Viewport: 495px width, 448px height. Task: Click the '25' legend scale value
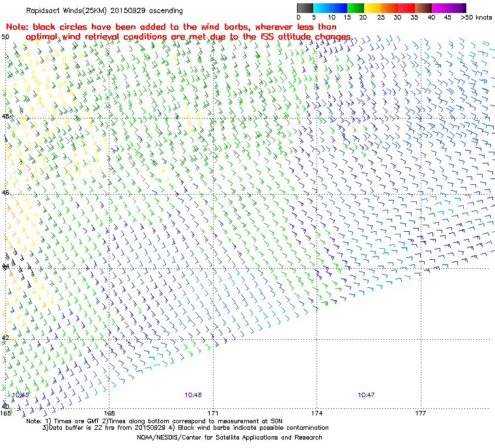pos(381,18)
